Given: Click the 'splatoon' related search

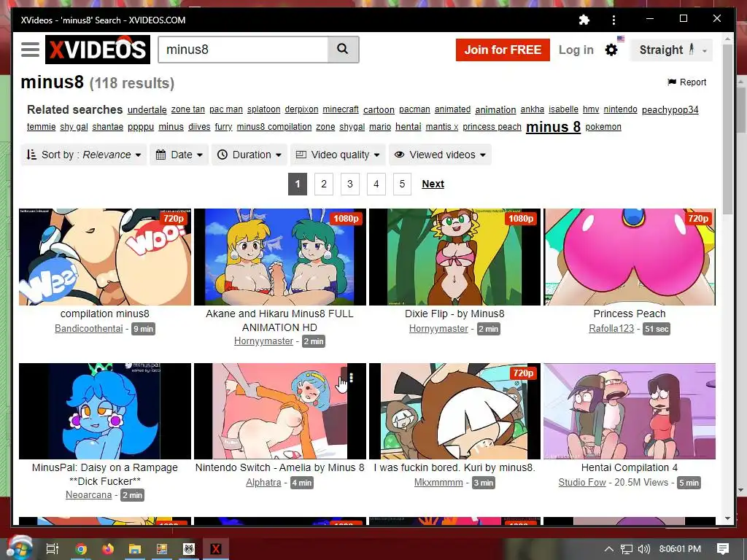Looking at the screenshot, I should click(263, 109).
